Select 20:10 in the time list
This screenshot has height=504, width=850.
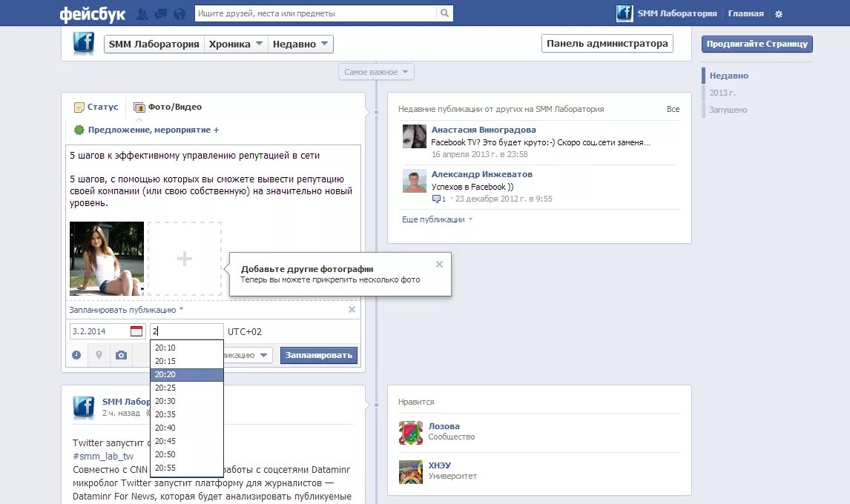click(186, 348)
